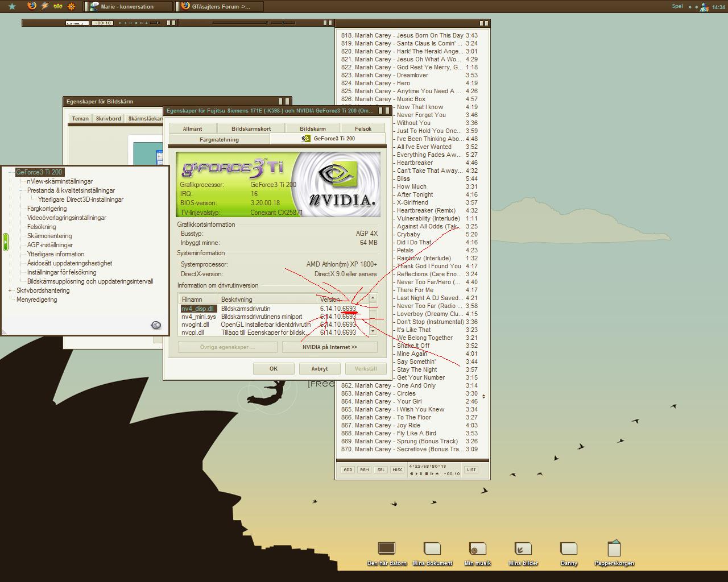Open Ytterligare Direct3D-inställningar tree item
Image resolution: width=728 pixels, height=582 pixels.
(81, 199)
